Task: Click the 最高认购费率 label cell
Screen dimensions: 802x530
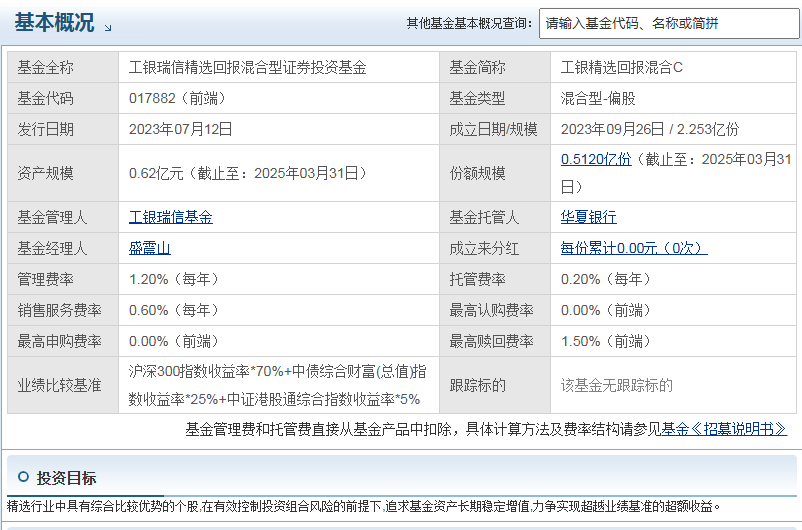Action: [x=495, y=310]
